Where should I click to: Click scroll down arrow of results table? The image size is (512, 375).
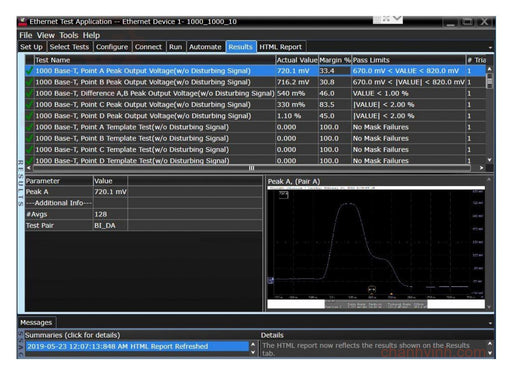(489, 160)
